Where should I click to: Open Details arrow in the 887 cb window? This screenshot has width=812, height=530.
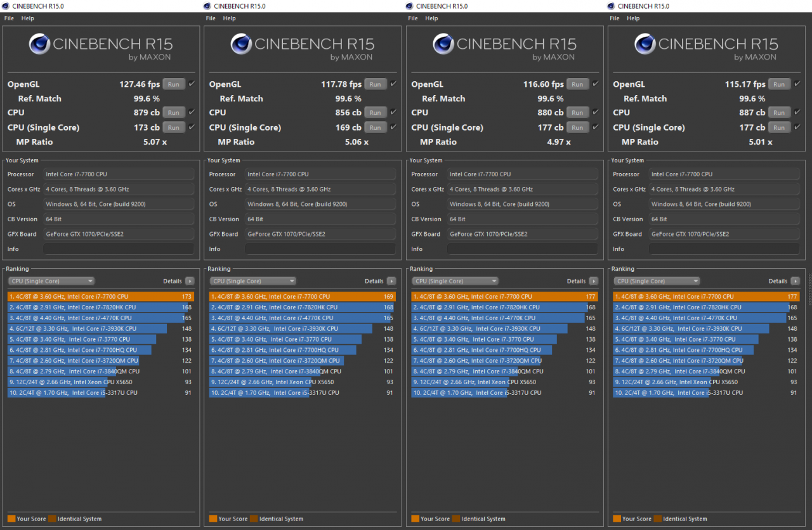[x=796, y=281]
